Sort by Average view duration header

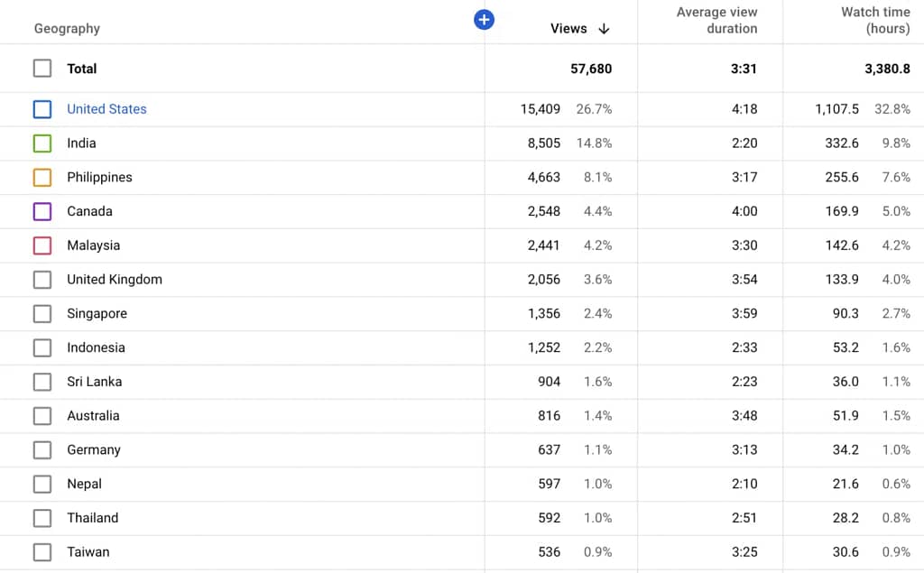[716, 20]
